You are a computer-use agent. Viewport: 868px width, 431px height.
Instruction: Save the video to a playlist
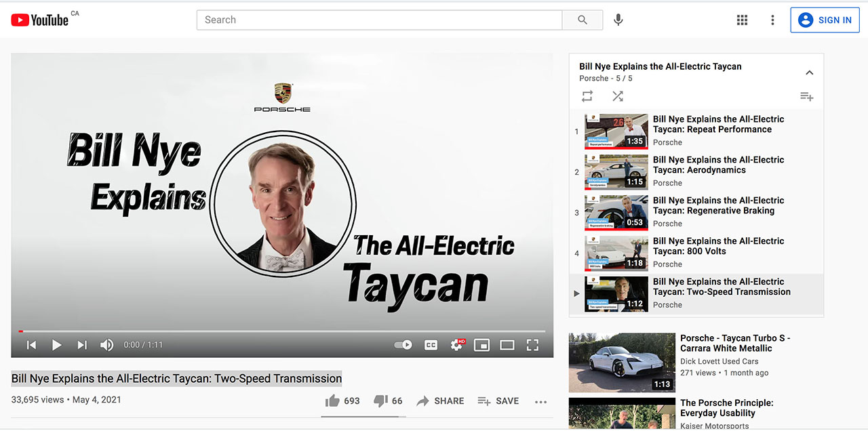click(x=498, y=401)
